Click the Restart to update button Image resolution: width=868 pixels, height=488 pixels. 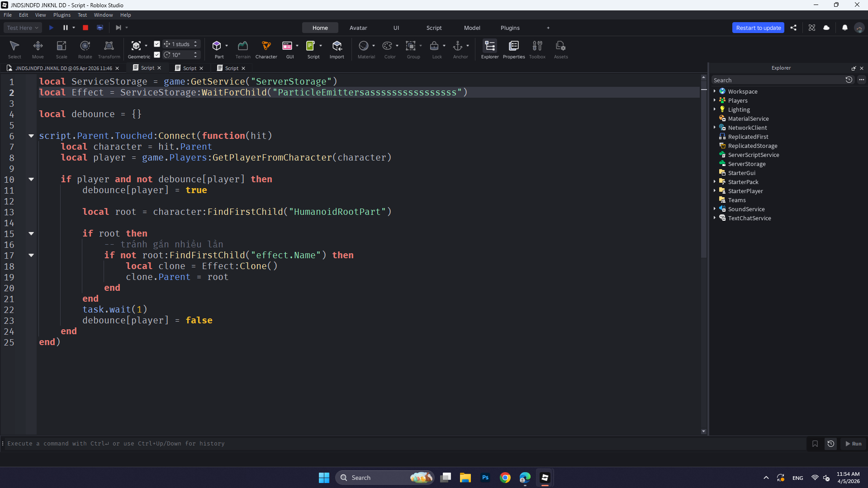(758, 28)
